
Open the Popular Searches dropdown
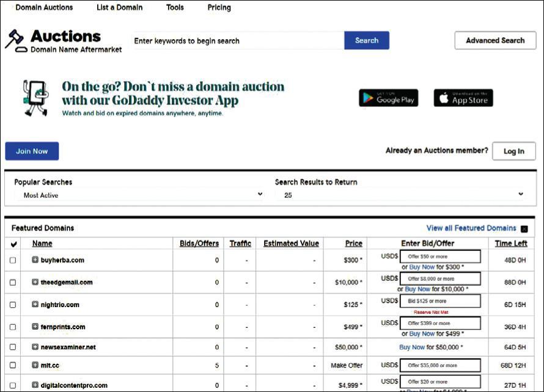click(139, 195)
